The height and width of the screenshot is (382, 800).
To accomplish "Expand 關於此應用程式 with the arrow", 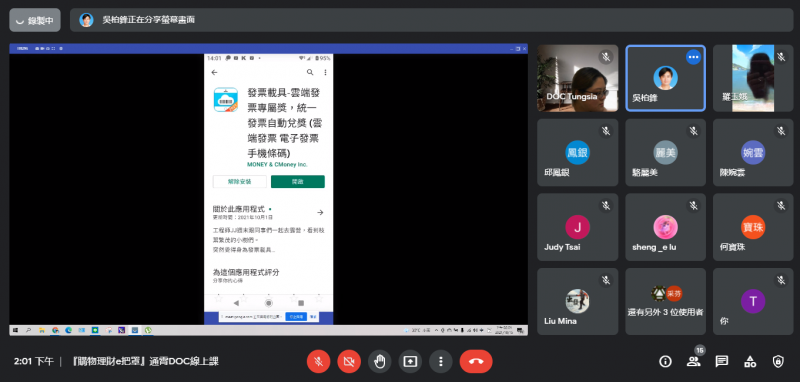I will point(320,212).
